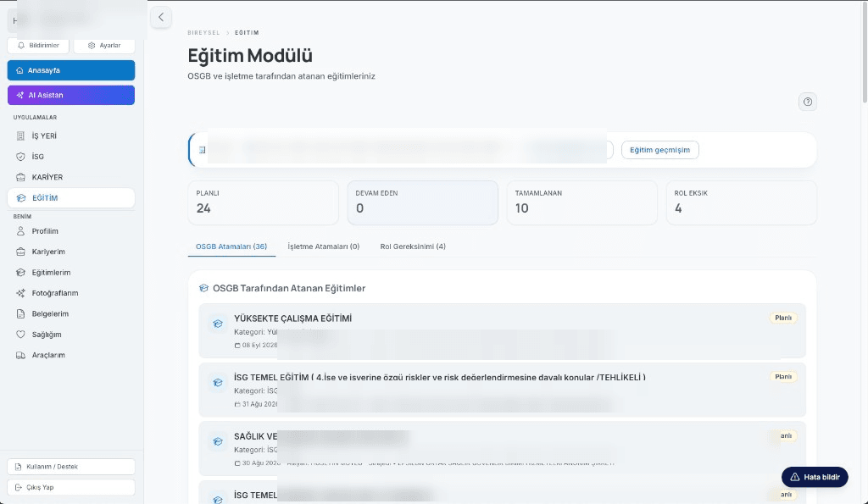This screenshot has width=868, height=504.
Task: Click the Belgelerim document icon
Action: click(x=20, y=313)
